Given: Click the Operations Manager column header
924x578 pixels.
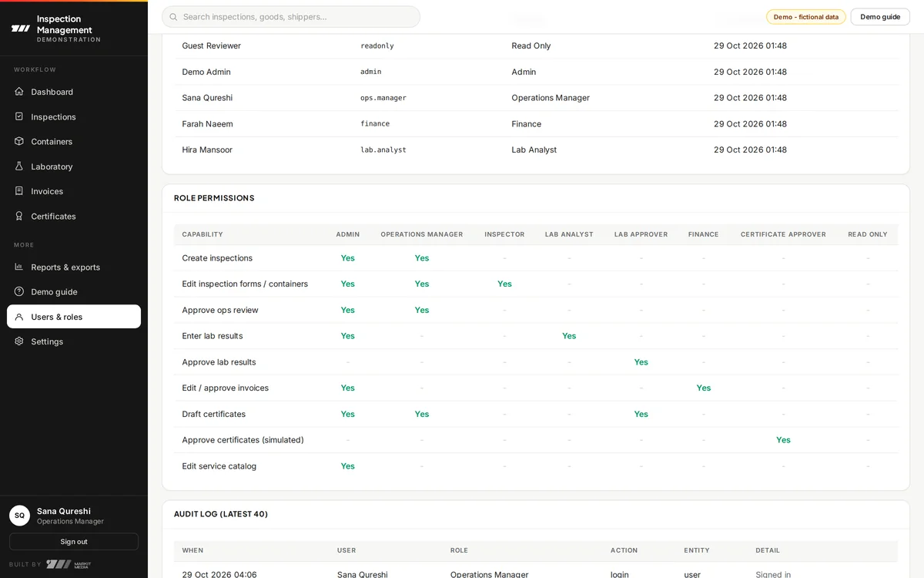Looking at the screenshot, I should 422,234.
